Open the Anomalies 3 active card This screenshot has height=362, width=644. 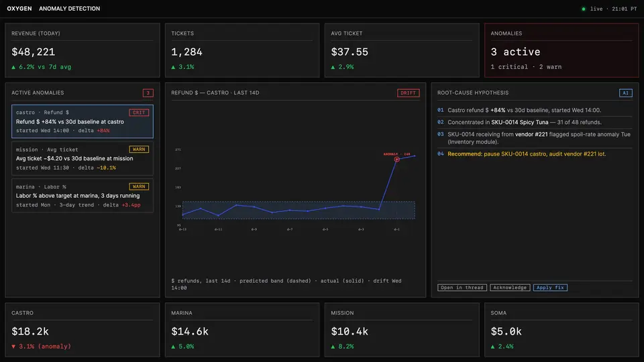coord(561,50)
